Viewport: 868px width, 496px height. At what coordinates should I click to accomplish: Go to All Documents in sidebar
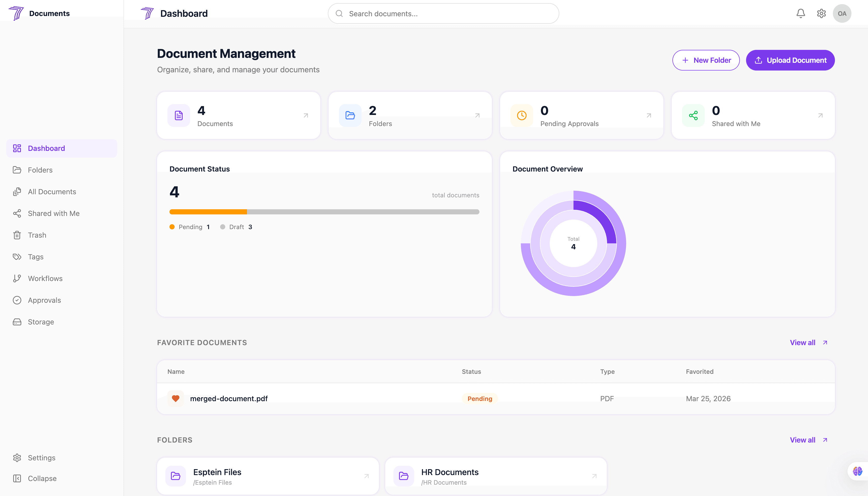pyautogui.click(x=62, y=192)
